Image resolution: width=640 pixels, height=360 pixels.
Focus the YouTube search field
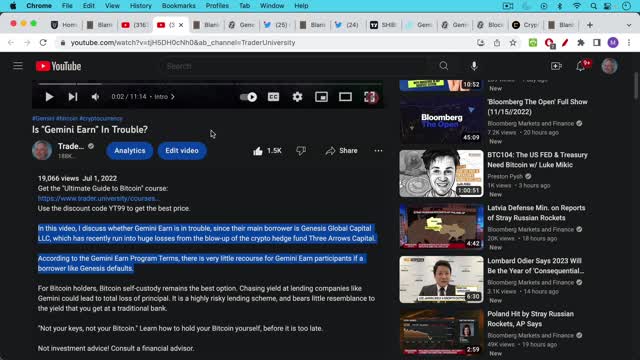pyautogui.click(x=296, y=66)
